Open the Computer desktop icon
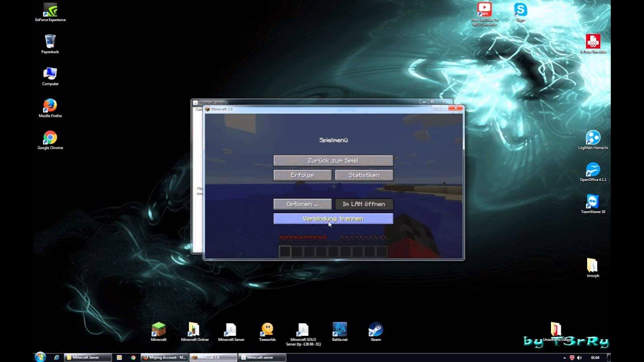Screen dimensions: 644x362 click(50, 76)
